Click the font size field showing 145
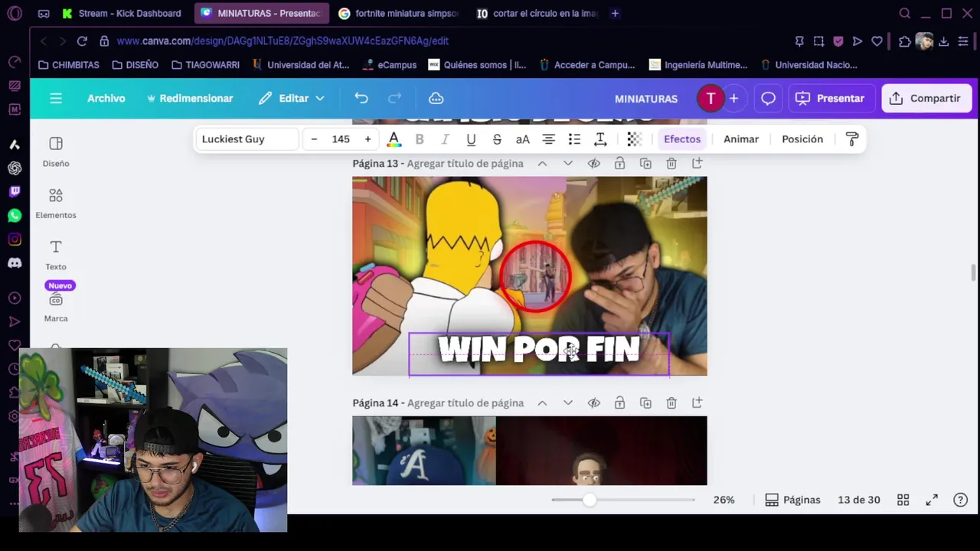 coord(341,139)
